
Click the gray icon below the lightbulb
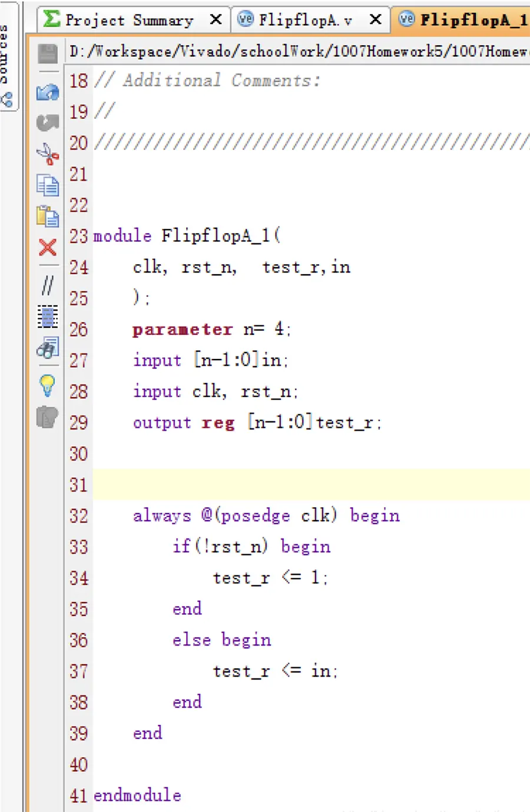[x=48, y=417]
